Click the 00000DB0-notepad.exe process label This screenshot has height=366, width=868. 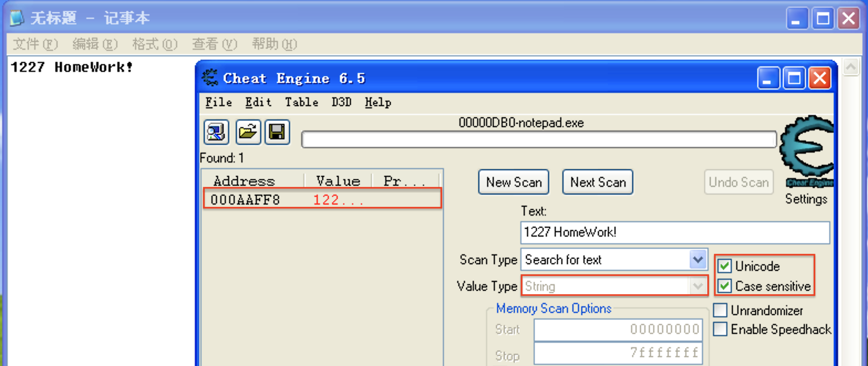pyautogui.click(x=521, y=123)
